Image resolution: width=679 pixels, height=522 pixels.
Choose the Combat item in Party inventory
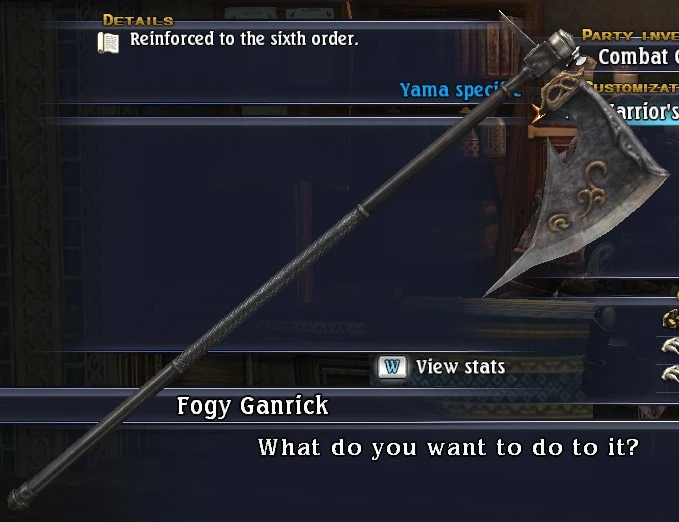[x=633, y=57]
